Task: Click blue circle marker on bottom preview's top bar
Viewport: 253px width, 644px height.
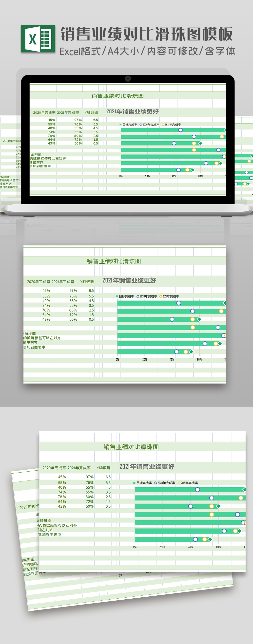Action: [x=197, y=490]
